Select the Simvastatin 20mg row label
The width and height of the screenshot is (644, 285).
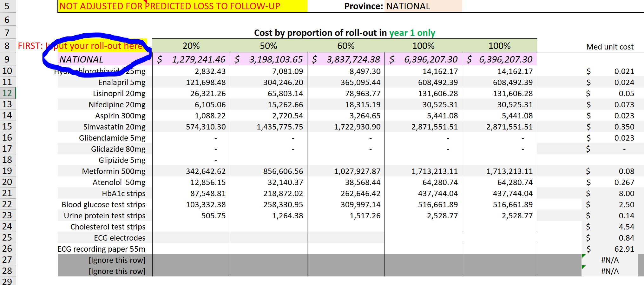(114, 127)
